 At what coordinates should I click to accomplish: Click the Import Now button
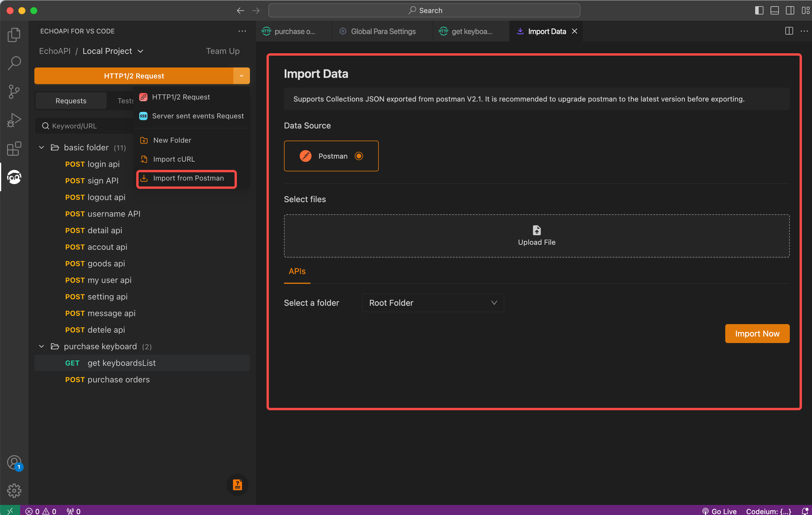pyautogui.click(x=757, y=334)
